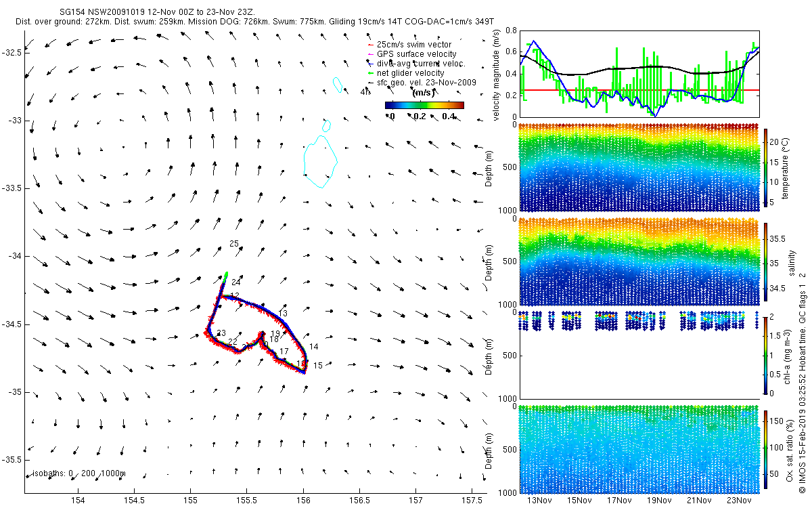
Task: Click the chl-a colorbar
Action: (x=766, y=355)
